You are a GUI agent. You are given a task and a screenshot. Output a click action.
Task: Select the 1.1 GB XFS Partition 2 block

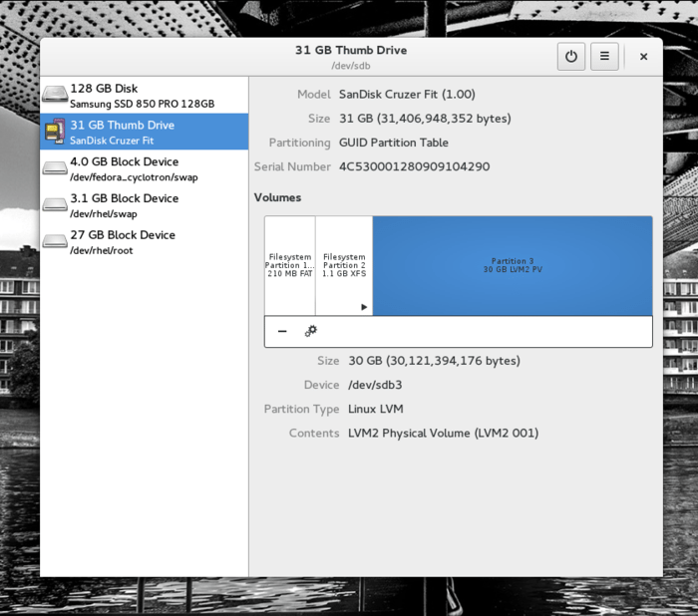(x=344, y=265)
